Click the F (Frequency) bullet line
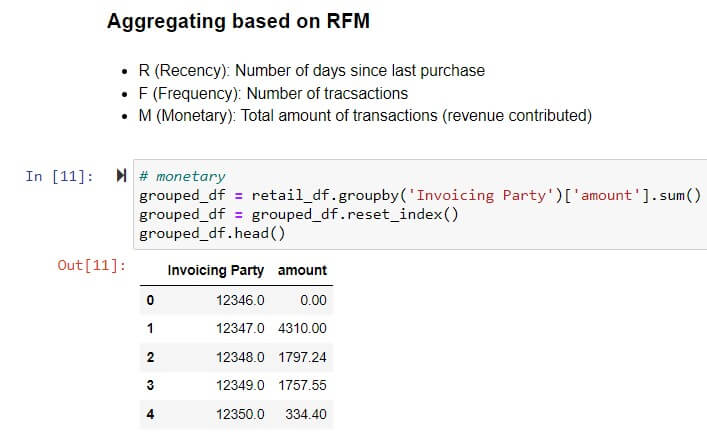 [273, 93]
